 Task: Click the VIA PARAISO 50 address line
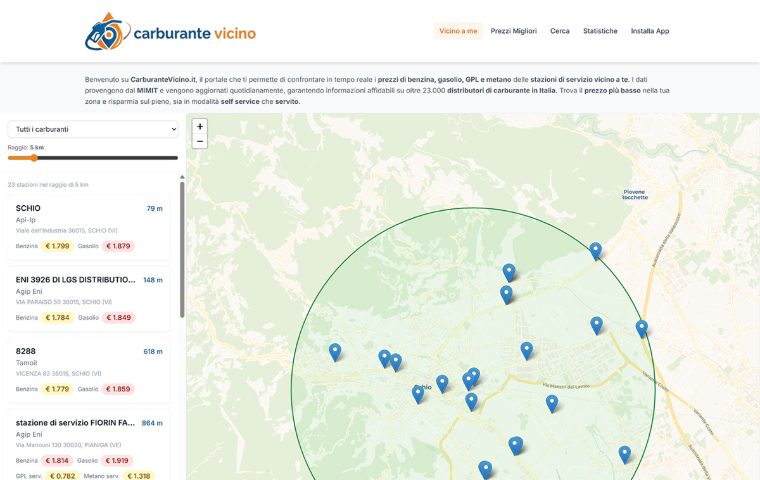pos(63,302)
